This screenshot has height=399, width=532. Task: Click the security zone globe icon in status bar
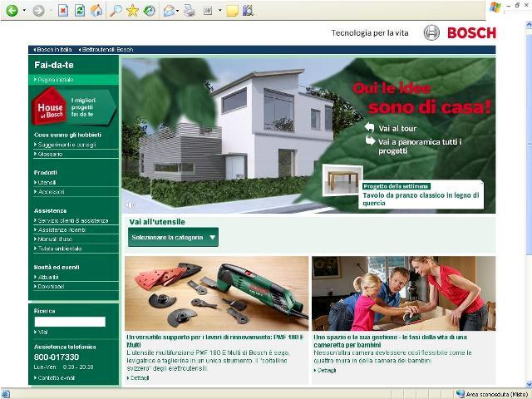tap(461, 394)
